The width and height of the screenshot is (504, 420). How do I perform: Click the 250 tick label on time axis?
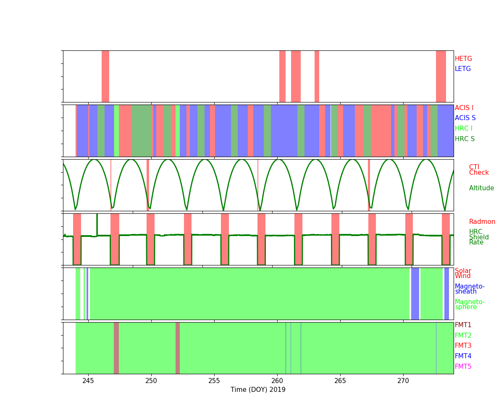pyautogui.click(x=151, y=381)
